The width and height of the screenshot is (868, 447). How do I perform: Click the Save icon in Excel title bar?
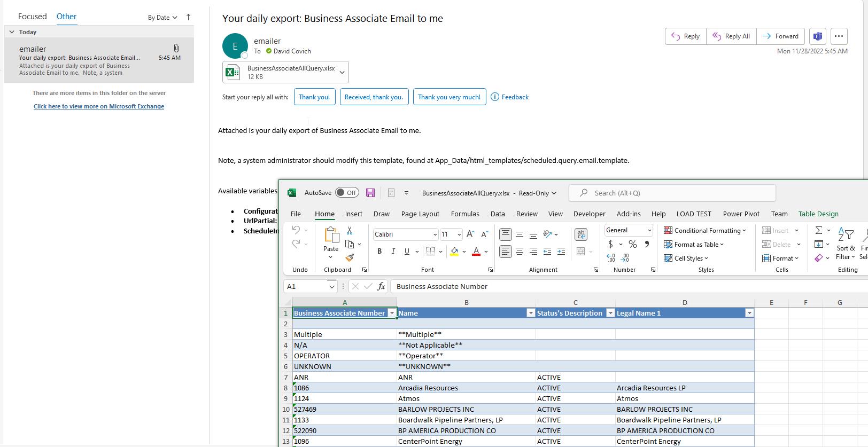click(x=370, y=193)
